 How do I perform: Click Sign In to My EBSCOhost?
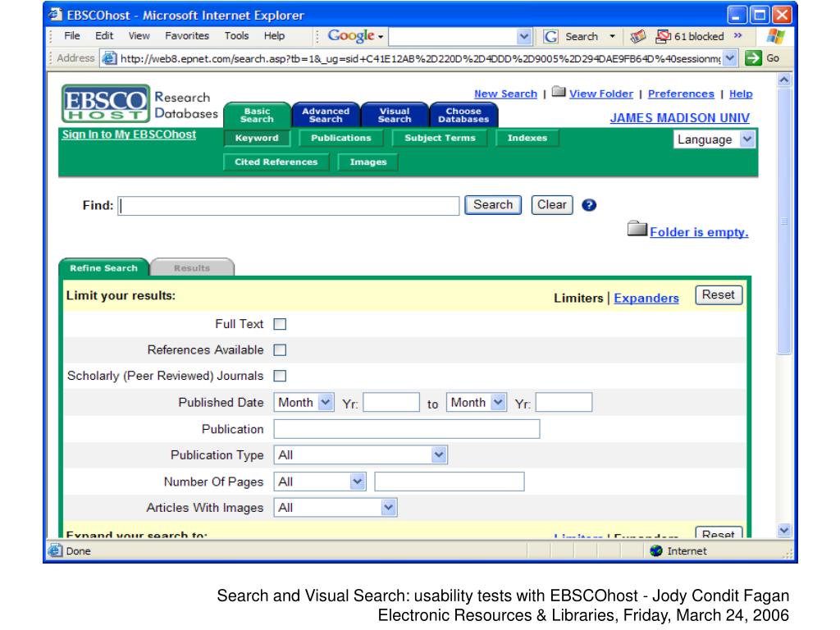click(x=129, y=135)
